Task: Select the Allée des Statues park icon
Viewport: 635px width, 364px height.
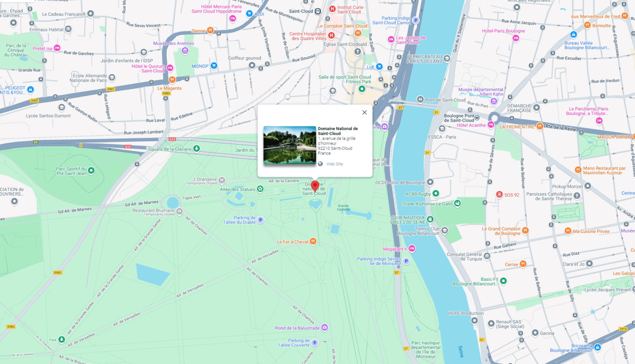Action: coord(260,189)
